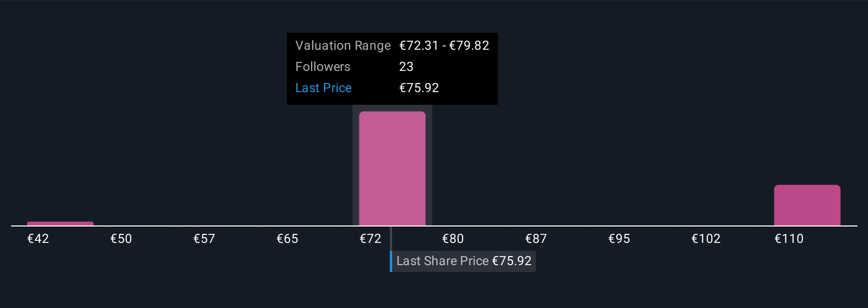Select the €50 axis label
Screen dimensions: 868x308
121,239
